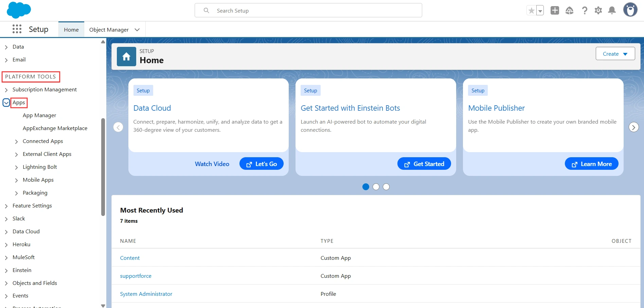The height and width of the screenshot is (308, 644).
Task: Show next carousel card with right arrow
Action: [633, 127]
